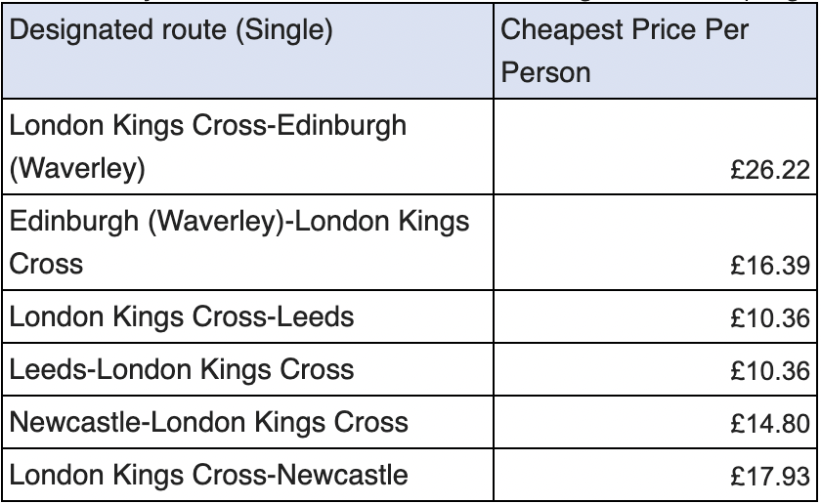The image size is (821, 504).
Task: Select the London Kings Cross-Leeds route cell
Action: pyautogui.click(x=247, y=316)
